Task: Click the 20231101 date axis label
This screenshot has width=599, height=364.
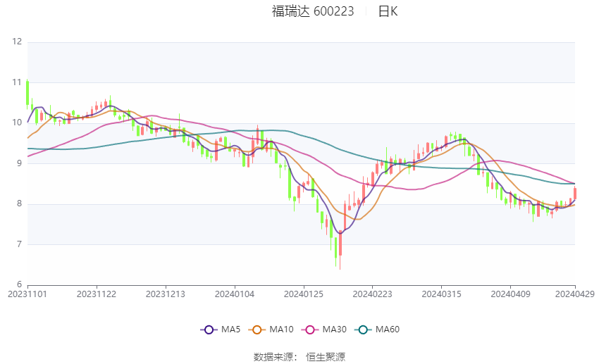Action: (x=27, y=293)
